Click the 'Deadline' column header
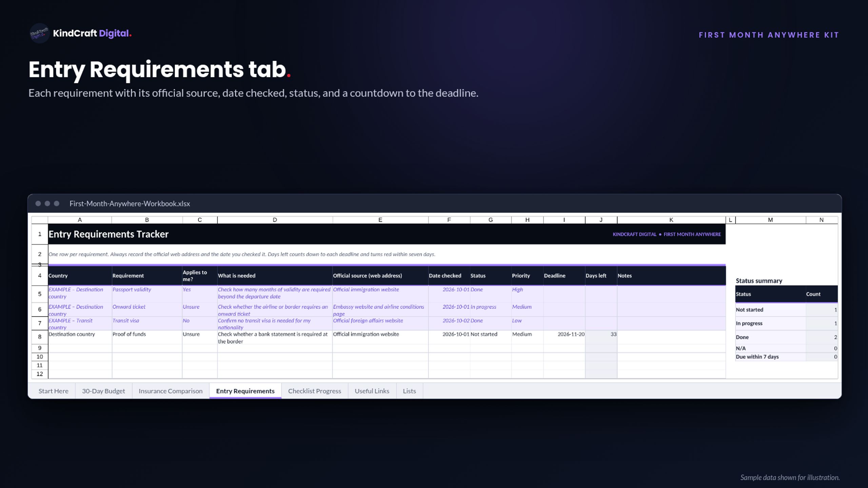Screen dimensions: 868x488 pyautogui.click(x=564, y=276)
